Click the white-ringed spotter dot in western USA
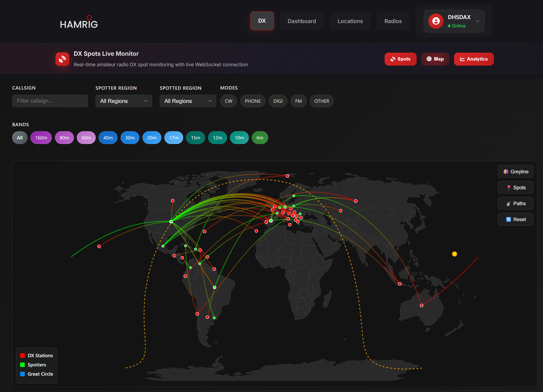This screenshot has width=543, height=392. pos(171,222)
